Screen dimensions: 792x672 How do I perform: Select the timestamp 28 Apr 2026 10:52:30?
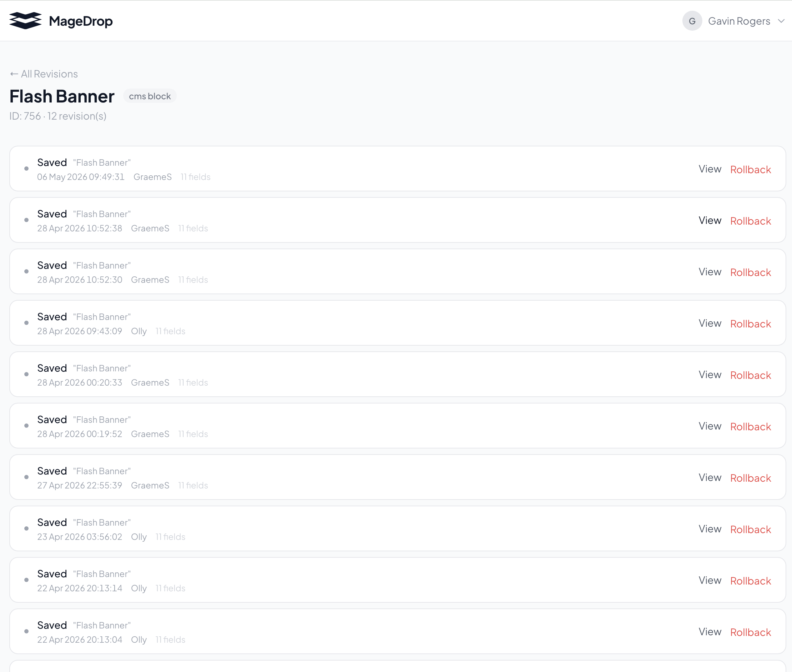80,280
